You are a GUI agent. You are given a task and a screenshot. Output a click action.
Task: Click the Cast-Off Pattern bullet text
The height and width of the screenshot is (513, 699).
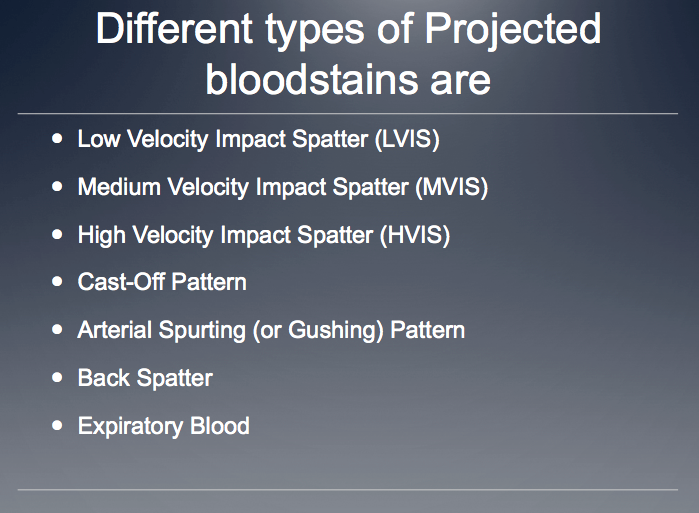pyautogui.click(x=162, y=282)
